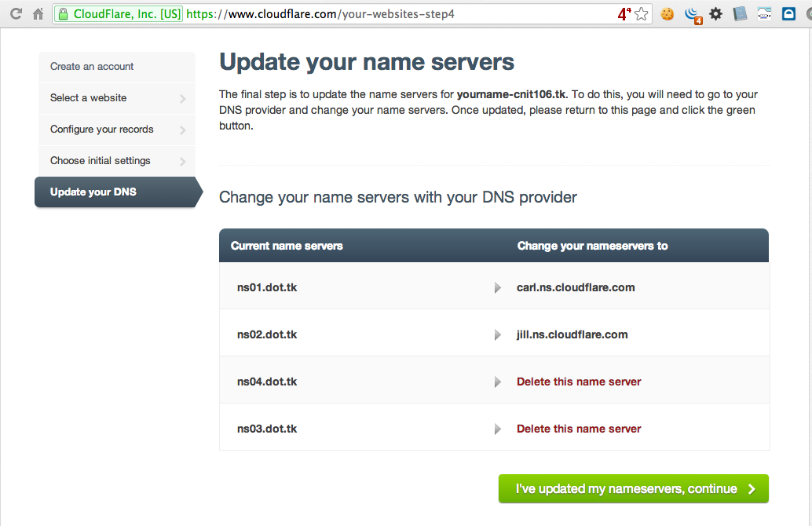Open the cookie extension icon
812x526 pixels.
point(668,14)
